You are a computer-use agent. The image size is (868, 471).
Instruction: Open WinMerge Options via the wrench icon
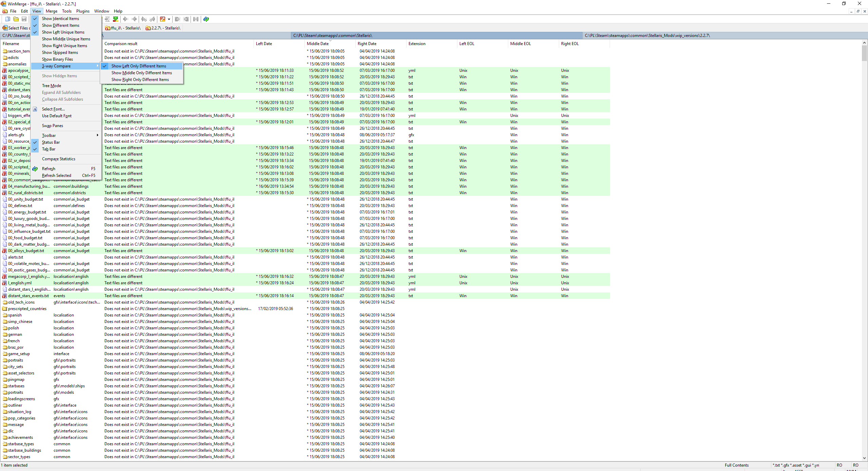click(162, 19)
